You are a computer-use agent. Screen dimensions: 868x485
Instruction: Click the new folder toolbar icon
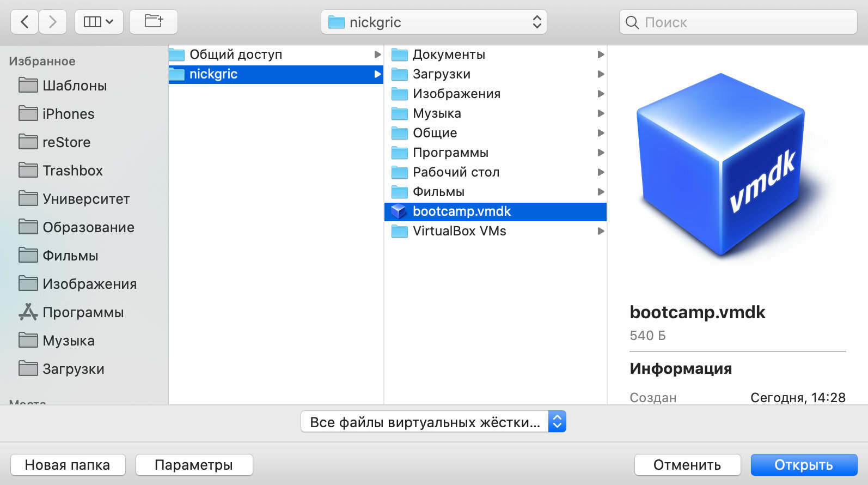click(x=154, y=22)
